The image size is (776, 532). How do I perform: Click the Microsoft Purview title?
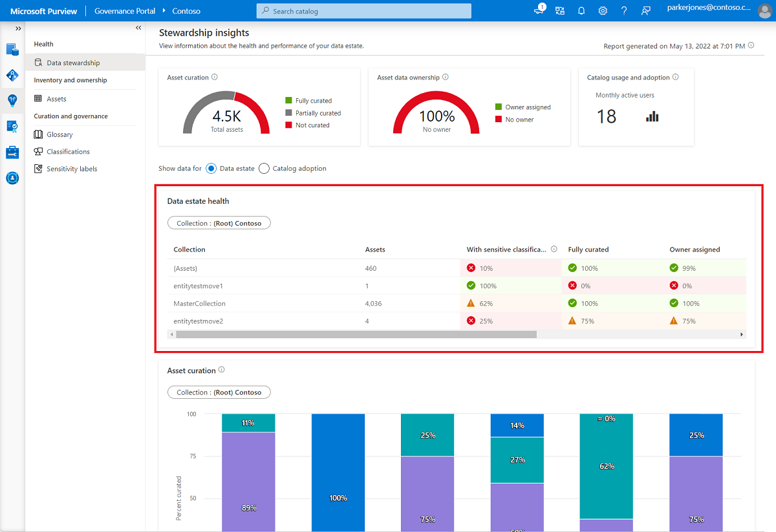[x=44, y=11]
